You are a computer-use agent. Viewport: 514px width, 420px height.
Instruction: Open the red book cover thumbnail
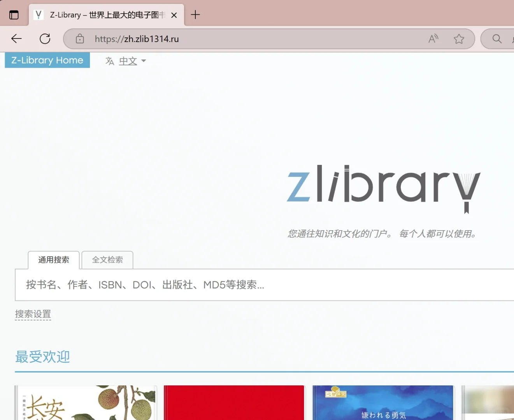(234, 402)
